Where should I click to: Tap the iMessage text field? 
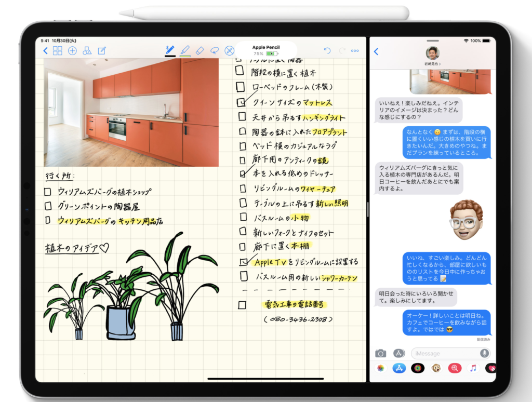point(444,353)
